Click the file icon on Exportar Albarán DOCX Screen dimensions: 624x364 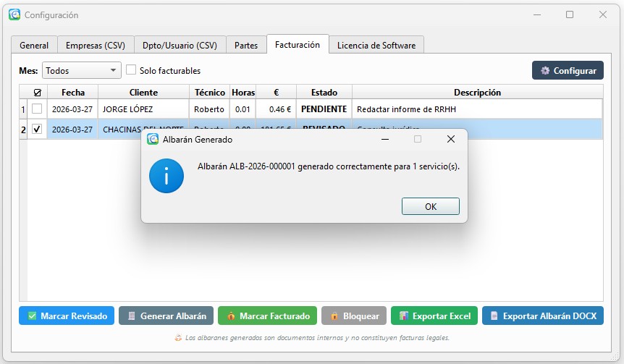tap(494, 316)
